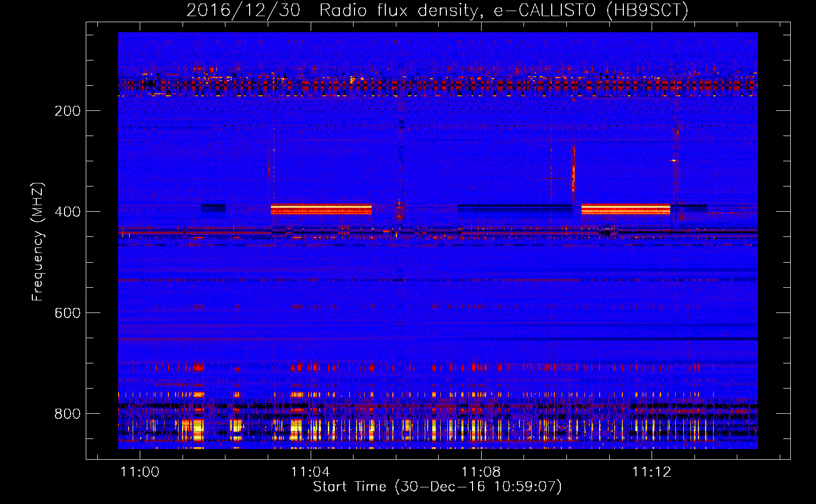Click the 11:12 time tick label
This screenshot has height=504, width=816.
(x=652, y=472)
